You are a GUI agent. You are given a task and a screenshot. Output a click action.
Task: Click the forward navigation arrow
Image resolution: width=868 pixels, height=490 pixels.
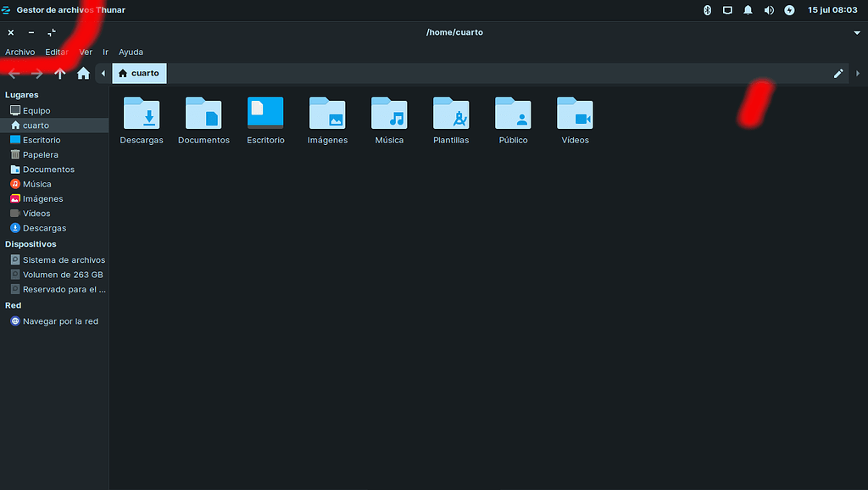tap(36, 73)
